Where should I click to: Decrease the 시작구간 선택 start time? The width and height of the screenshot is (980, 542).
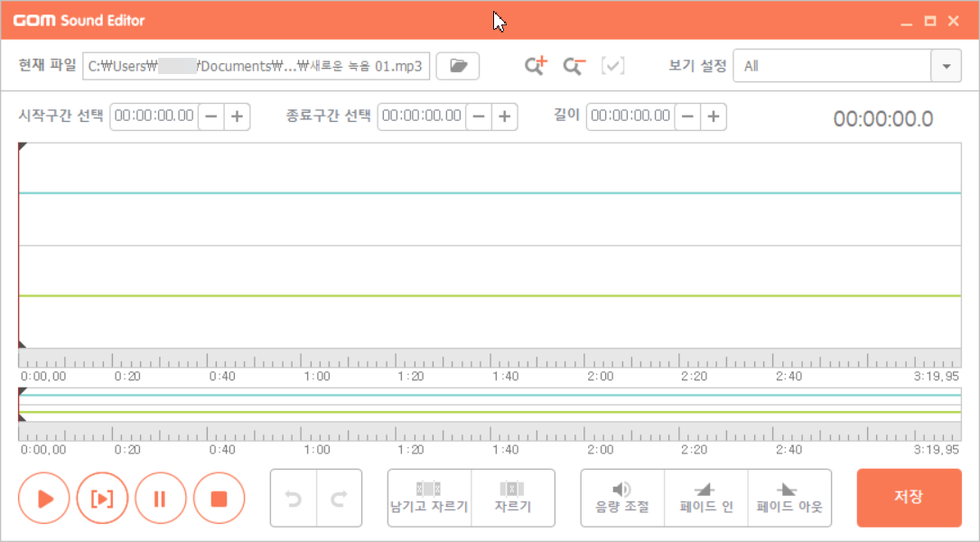211,117
